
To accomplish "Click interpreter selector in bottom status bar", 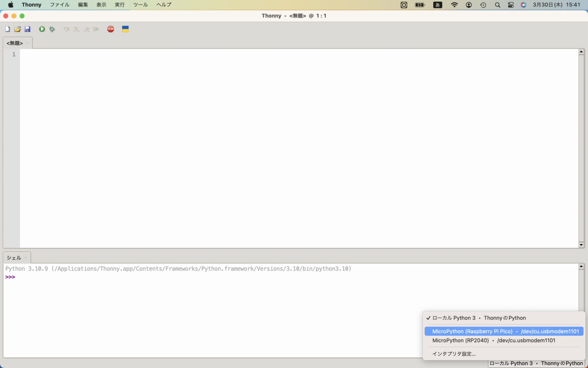I will [x=536, y=363].
